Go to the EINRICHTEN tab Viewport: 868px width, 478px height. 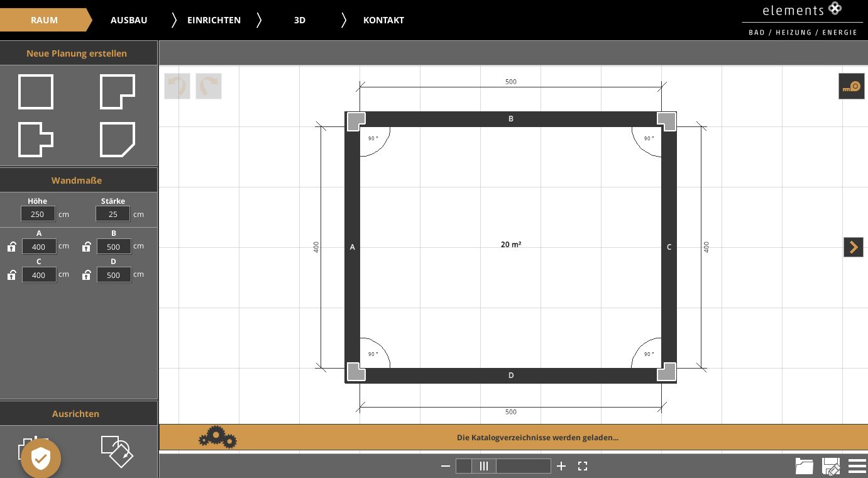pos(214,20)
